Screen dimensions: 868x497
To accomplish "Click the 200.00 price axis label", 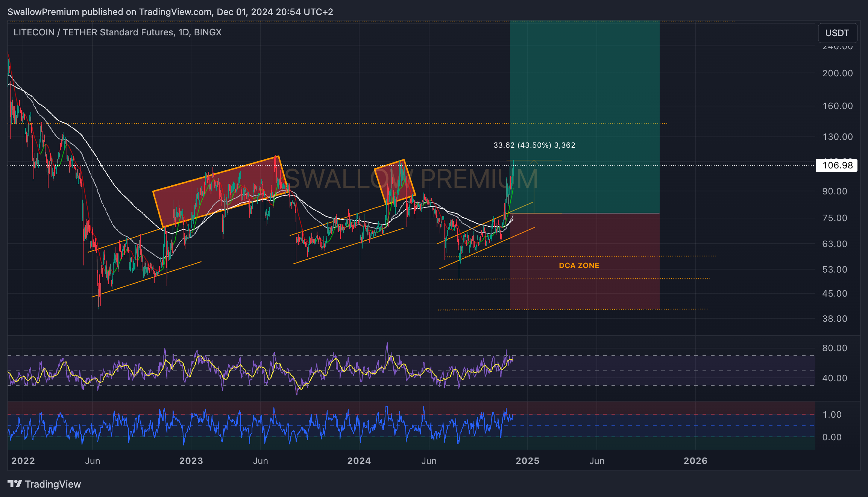I will (838, 73).
